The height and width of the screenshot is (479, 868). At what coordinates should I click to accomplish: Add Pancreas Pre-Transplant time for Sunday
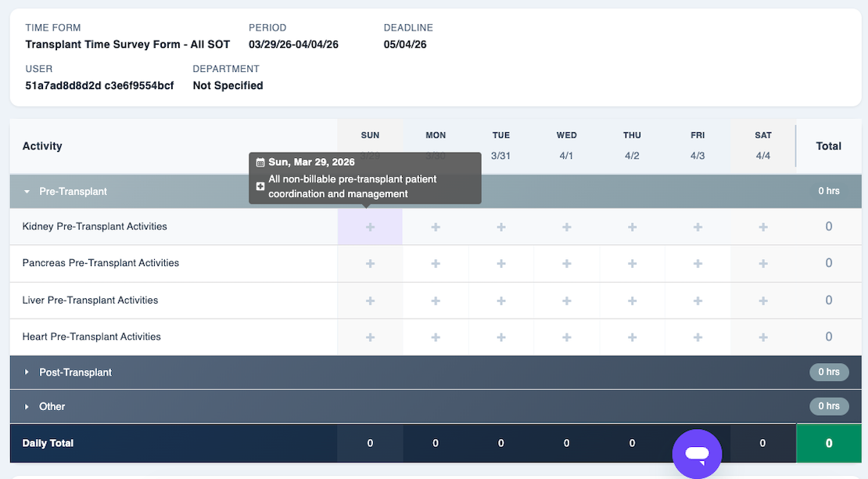pyautogui.click(x=370, y=264)
